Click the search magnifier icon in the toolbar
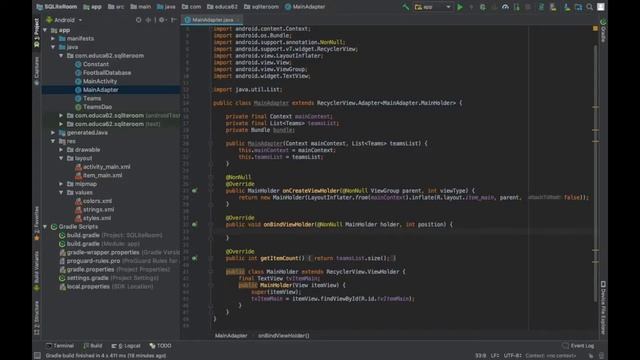The image size is (640, 360). [x=589, y=7]
